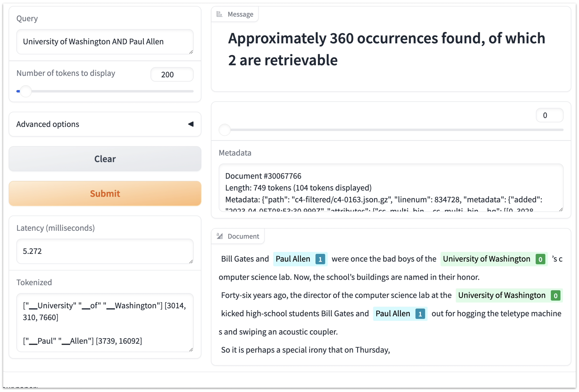Click the Document panel icon
Viewport: 579px width, 392px height.
[x=219, y=236]
